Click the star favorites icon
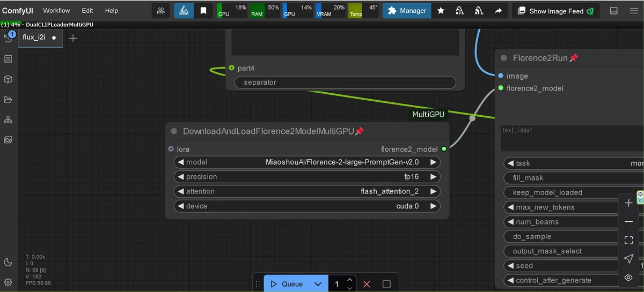This screenshot has width=644, height=292. (441, 11)
